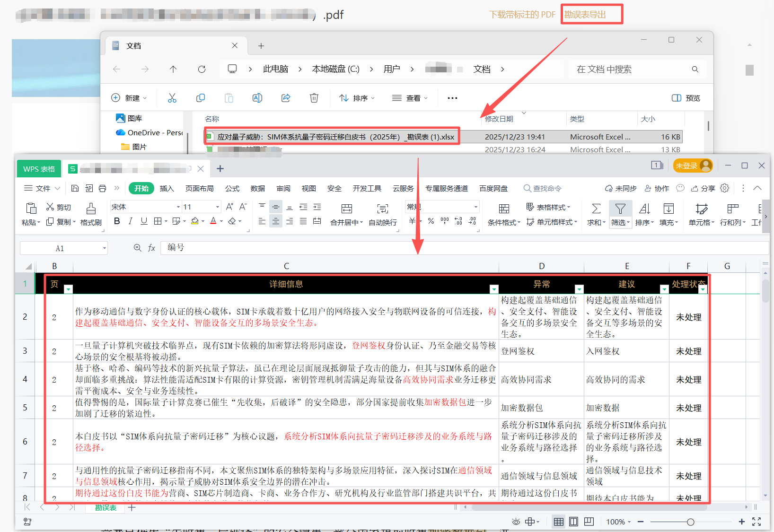Expand the cell name box A1 dropdown

coord(104,248)
